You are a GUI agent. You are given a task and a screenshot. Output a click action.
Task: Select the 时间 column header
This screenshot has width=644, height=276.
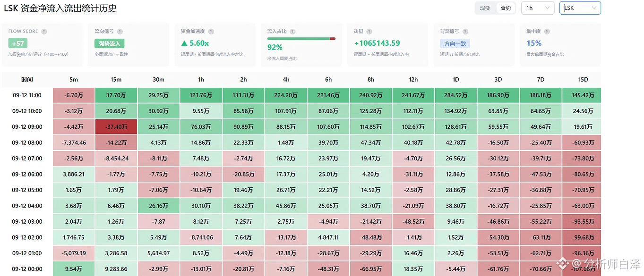(x=27, y=80)
